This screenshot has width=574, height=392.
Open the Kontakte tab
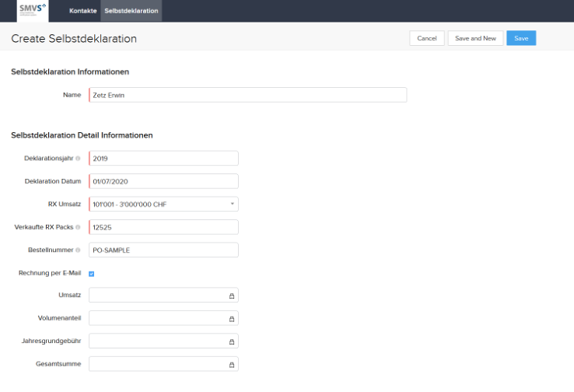pyautogui.click(x=82, y=11)
